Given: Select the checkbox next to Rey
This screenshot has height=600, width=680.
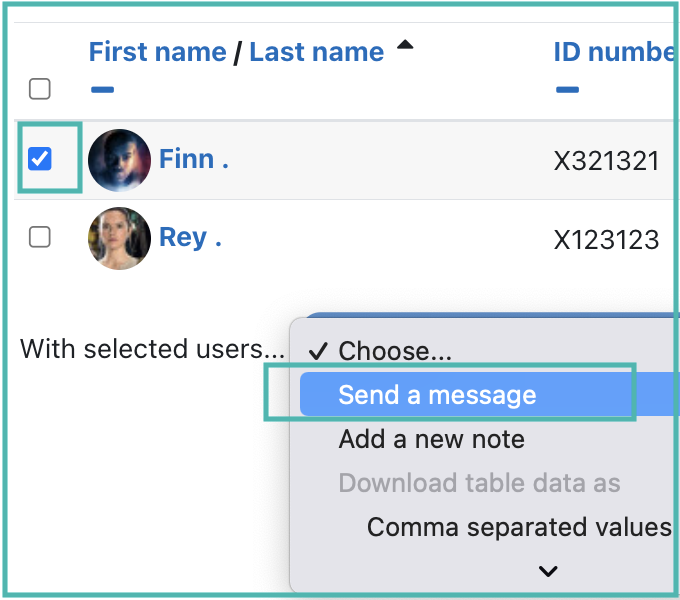Looking at the screenshot, I should (39, 237).
